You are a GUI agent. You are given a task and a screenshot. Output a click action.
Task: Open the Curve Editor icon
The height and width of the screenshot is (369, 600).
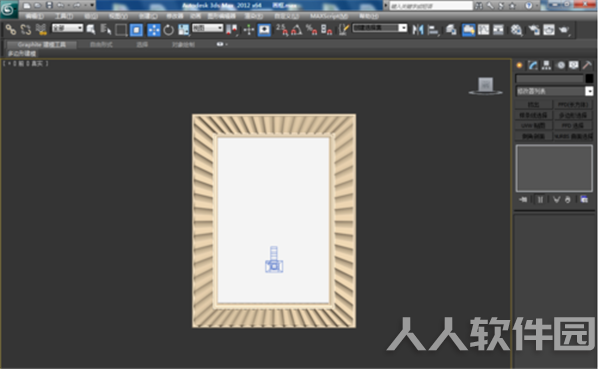(483, 29)
